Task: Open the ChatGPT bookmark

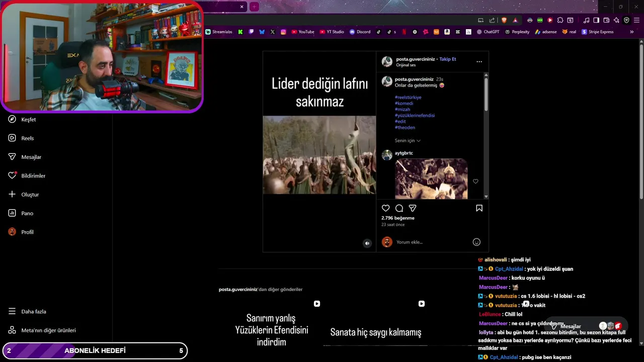Action: tap(488, 32)
